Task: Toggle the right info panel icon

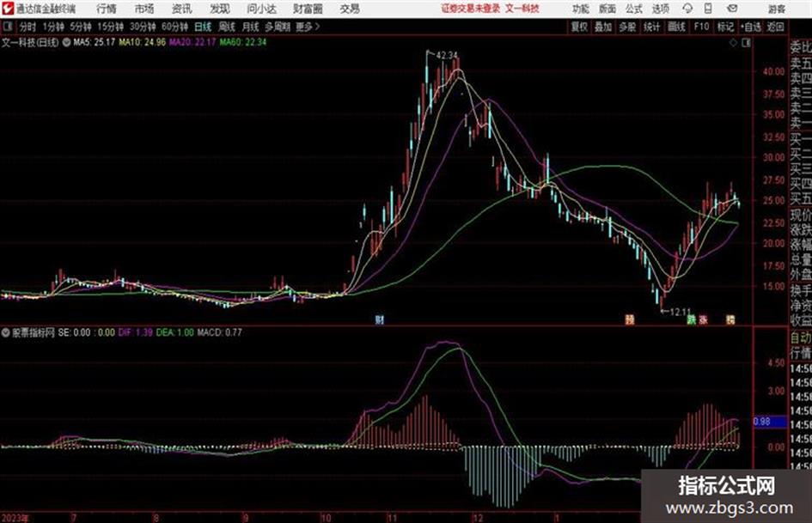Action: click(746, 43)
